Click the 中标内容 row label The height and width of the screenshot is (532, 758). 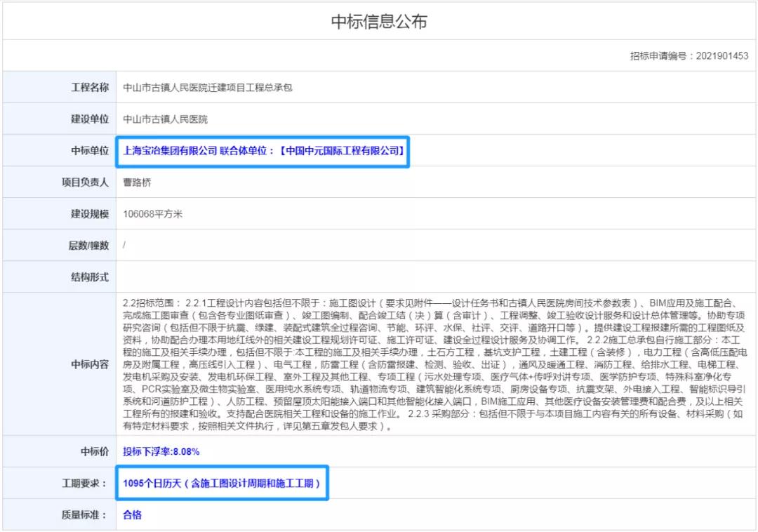tap(90, 364)
